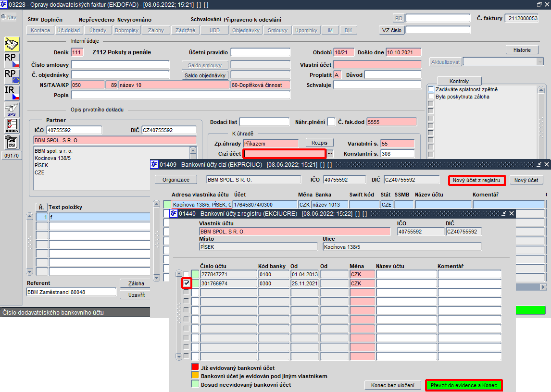Viewport: 551px width, 392px height.
Task: Click the IR Czech flag icon
Action: tap(12, 93)
